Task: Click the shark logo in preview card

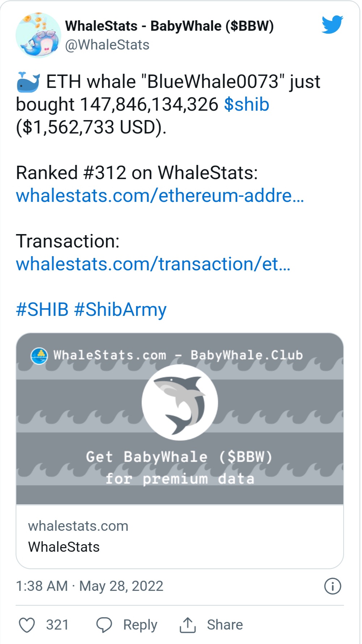Action: pyautogui.click(x=180, y=402)
